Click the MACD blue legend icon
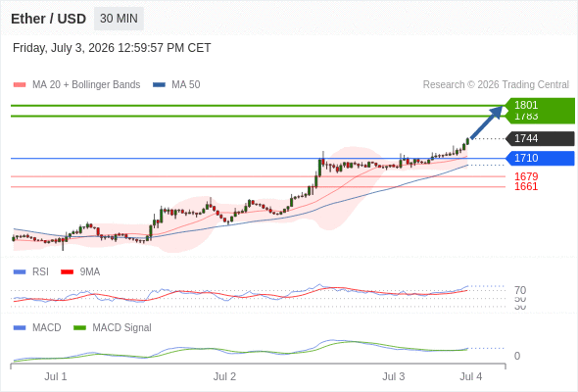 click(20, 328)
